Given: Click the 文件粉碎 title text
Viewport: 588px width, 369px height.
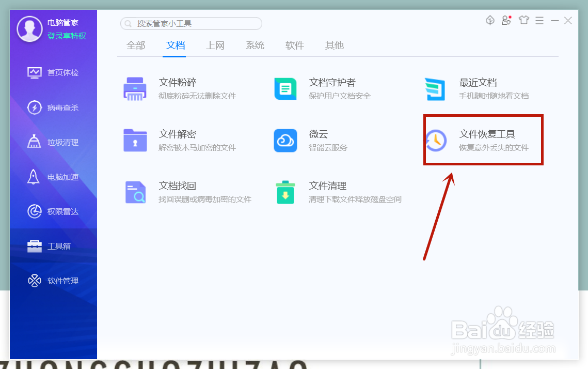Looking at the screenshot, I should pyautogui.click(x=178, y=82).
